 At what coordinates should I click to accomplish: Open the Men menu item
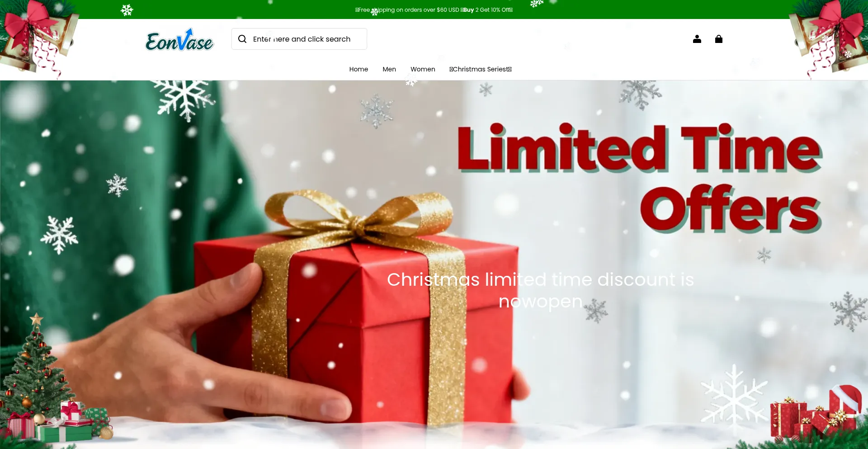389,69
